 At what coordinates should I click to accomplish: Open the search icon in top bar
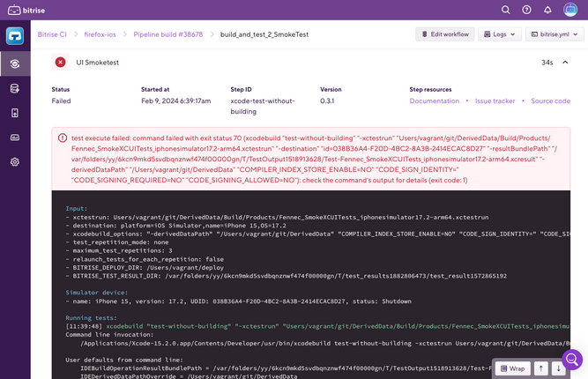coord(505,10)
